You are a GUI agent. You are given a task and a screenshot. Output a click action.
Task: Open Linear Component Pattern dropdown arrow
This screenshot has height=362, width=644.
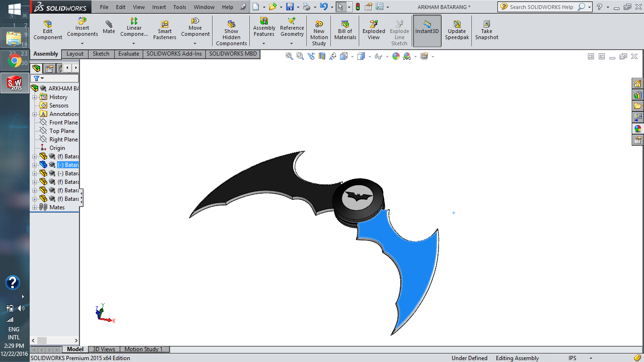(134, 43)
